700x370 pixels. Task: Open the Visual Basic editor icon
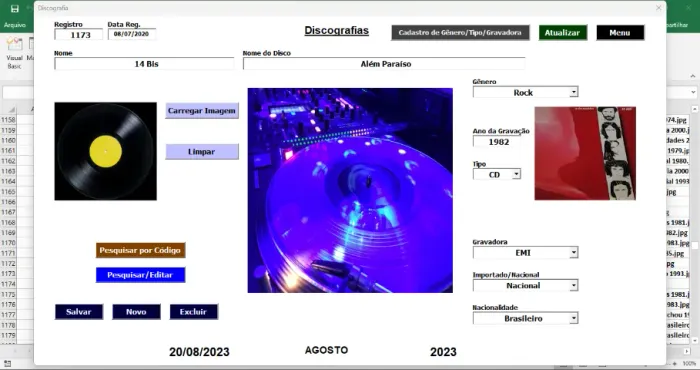14,53
